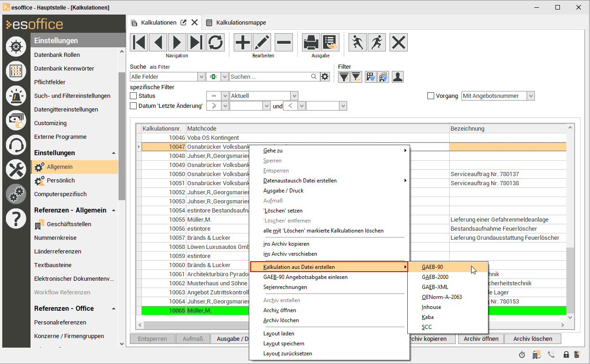590x364 pixels.
Task: Open Datenbank Rollen settings link
Action: [57, 55]
